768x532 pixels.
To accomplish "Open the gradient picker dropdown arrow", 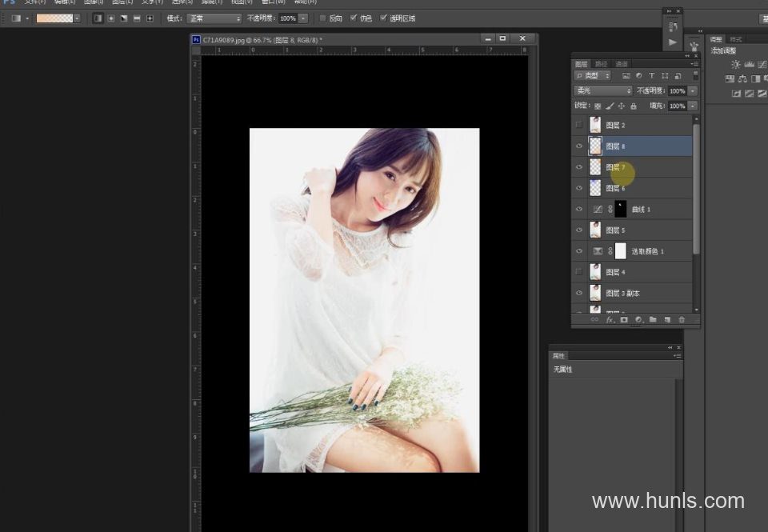I will [77, 18].
